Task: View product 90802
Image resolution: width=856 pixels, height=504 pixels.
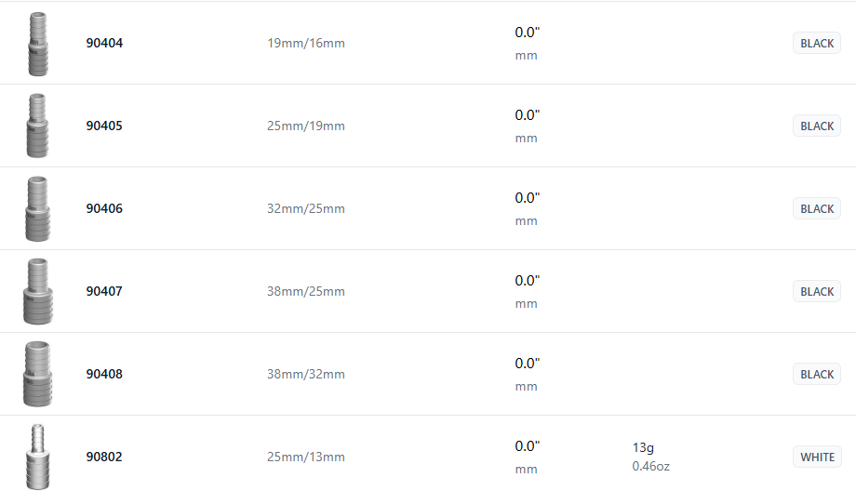Action: (x=104, y=457)
